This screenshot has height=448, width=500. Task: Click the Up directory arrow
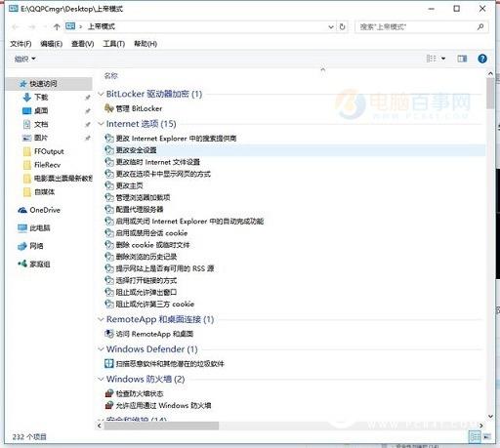[57, 26]
